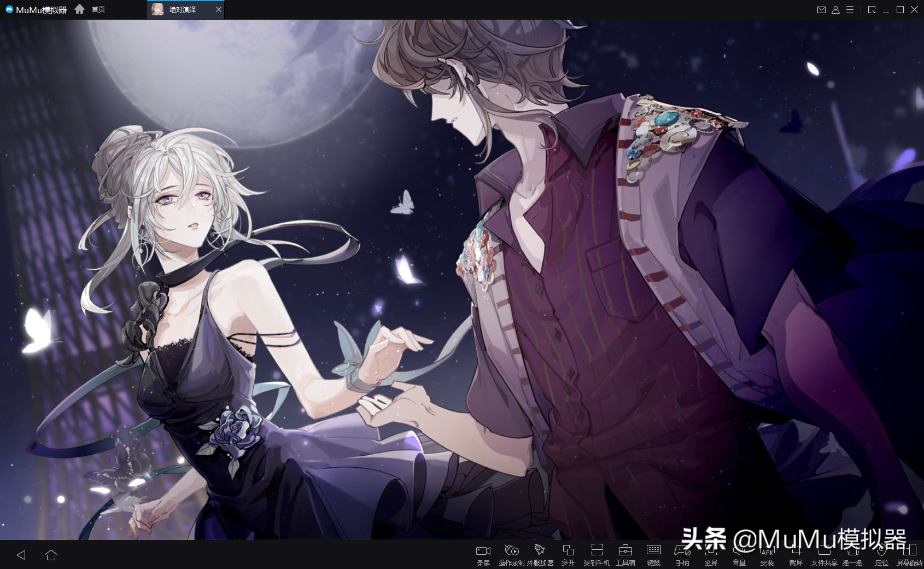Switch to the 绝对演绎 app tab

[185, 9]
